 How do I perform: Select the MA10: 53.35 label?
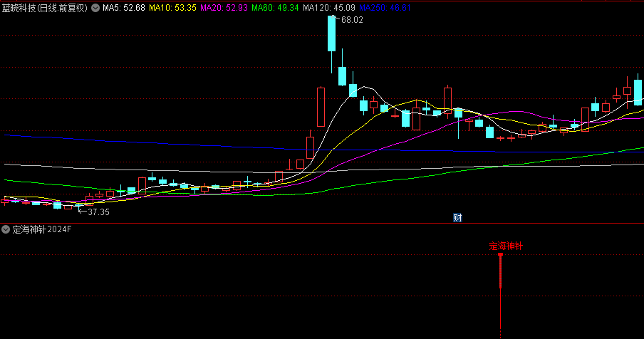(x=172, y=8)
